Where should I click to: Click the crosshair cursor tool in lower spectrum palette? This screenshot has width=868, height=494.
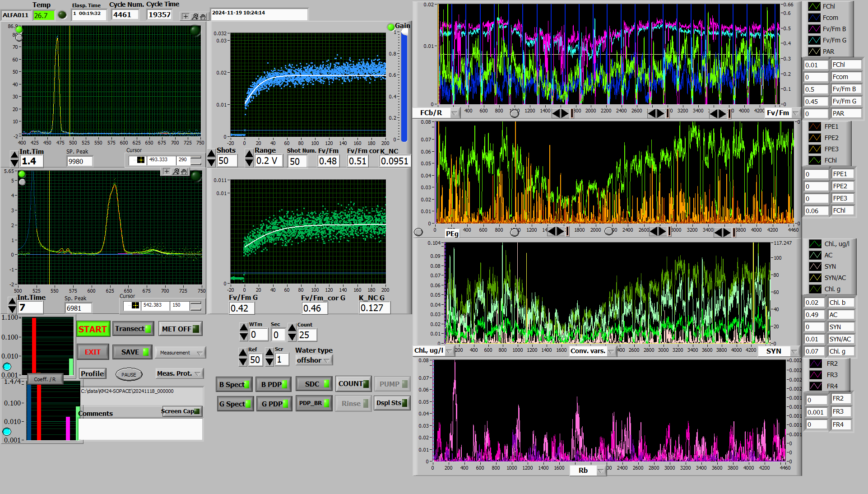click(167, 172)
